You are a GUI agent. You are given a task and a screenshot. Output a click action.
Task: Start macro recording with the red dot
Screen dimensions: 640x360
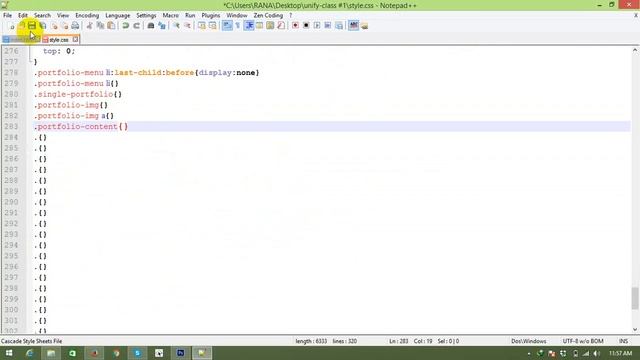click(295, 26)
